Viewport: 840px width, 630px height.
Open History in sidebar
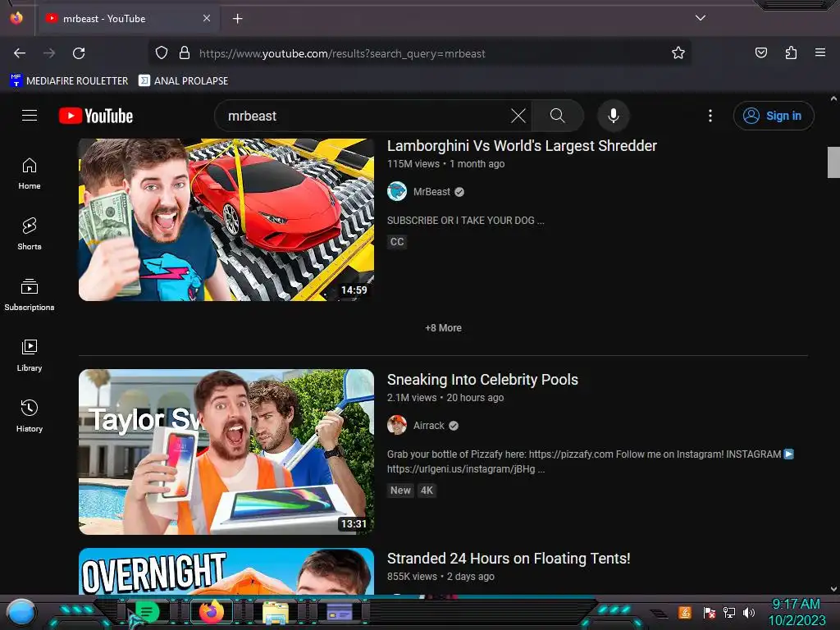click(30, 416)
